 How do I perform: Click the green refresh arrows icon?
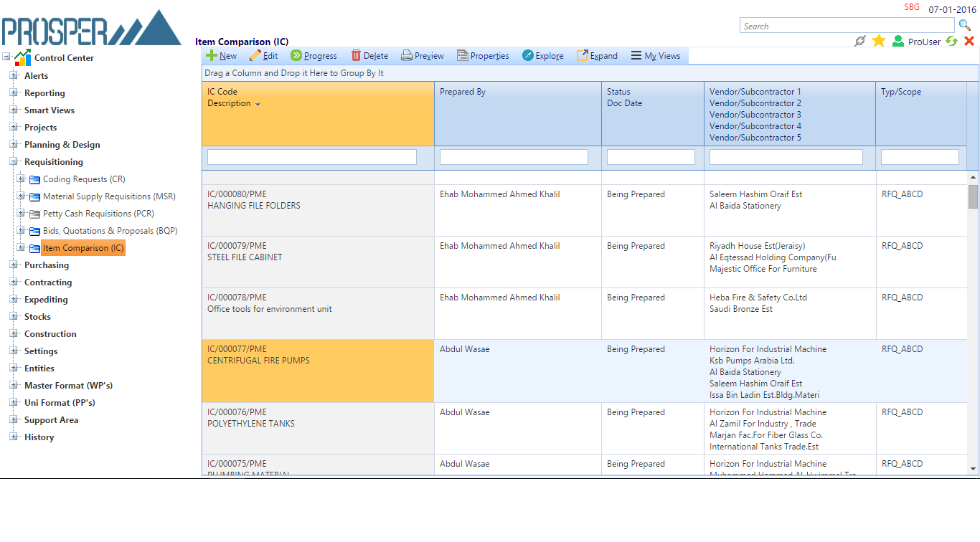pos(952,42)
